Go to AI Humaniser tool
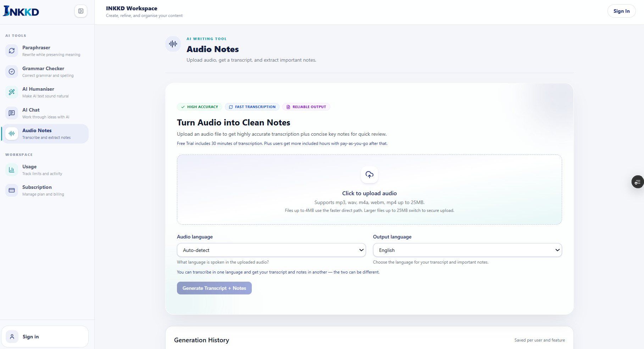 (45, 92)
